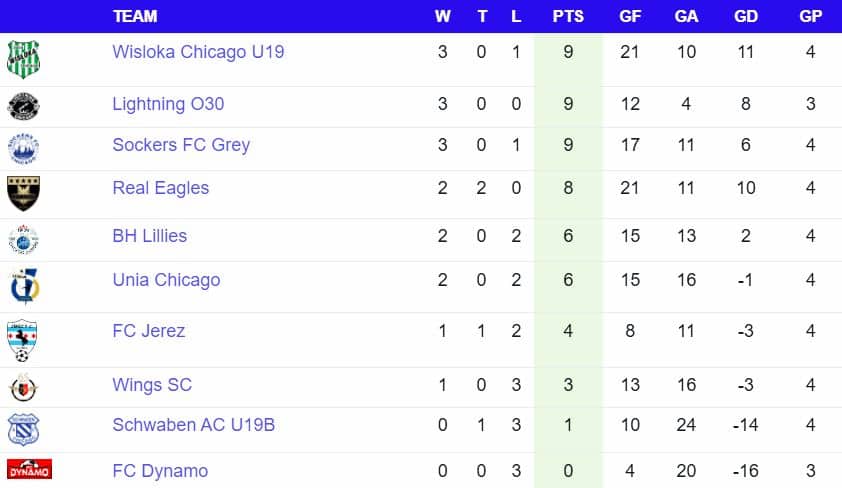Screen dimensions: 842x488
Task: Click the GF column header
Action: 630,16
